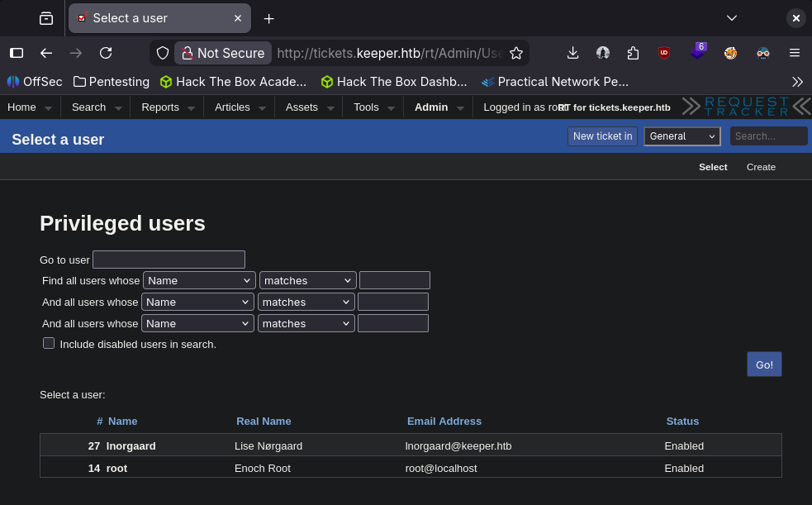Click the New ticket in button
The height and width of the screenshot is (505, 812).
coord(602,136)
